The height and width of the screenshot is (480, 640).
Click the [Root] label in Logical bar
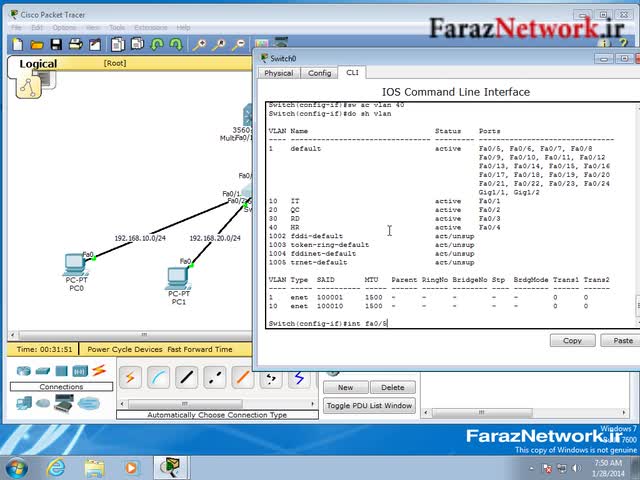[115, 63]
